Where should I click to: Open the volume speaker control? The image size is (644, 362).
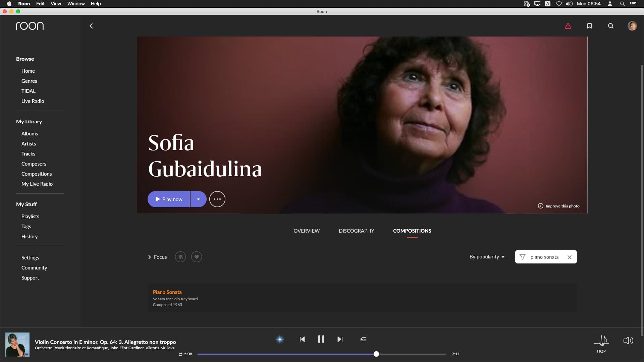628,341
